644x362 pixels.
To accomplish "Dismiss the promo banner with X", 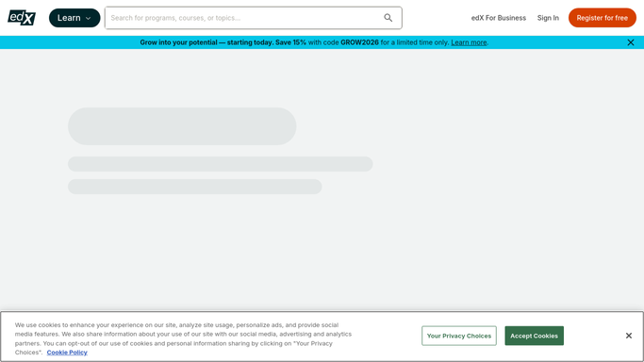I will tap(631, 42).
